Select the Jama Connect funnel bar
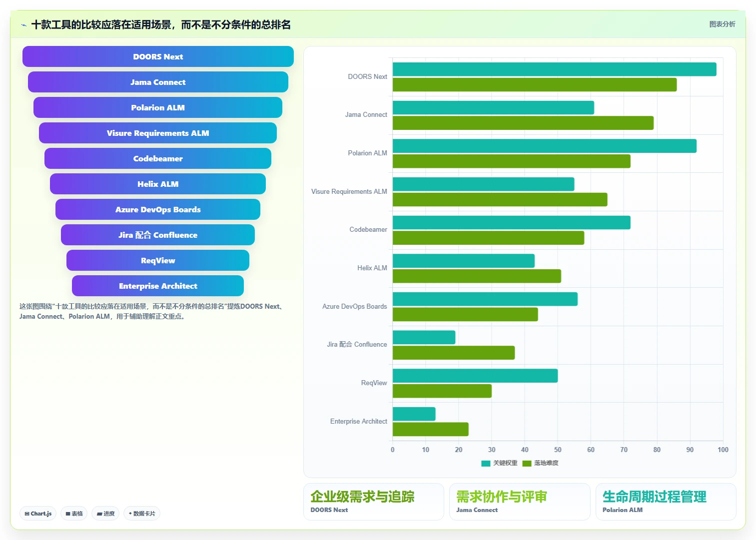Viewport: 756px width, 540px height. [x=158, y=82]
